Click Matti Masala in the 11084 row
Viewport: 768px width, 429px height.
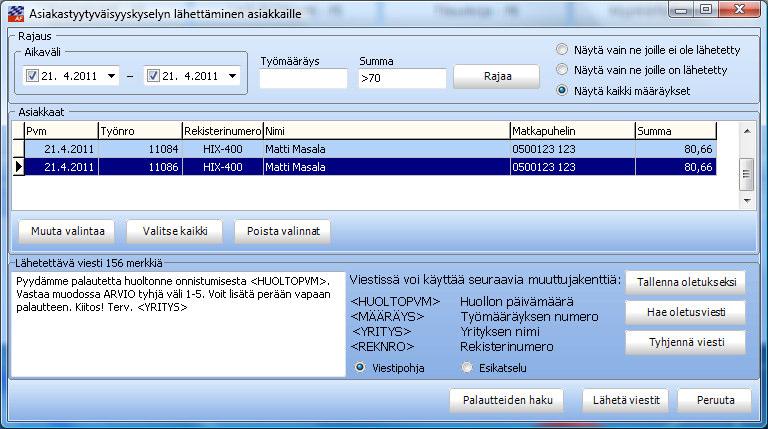click(295, 149)
